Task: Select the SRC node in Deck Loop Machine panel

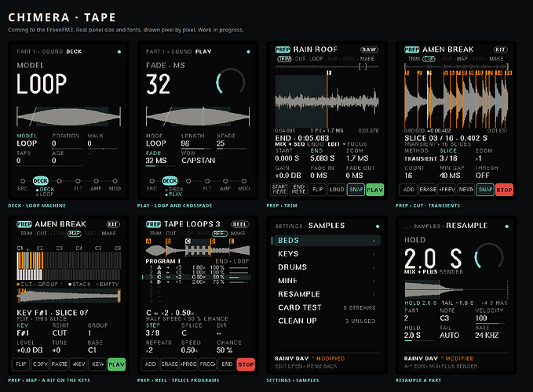Action: [23, 181]
